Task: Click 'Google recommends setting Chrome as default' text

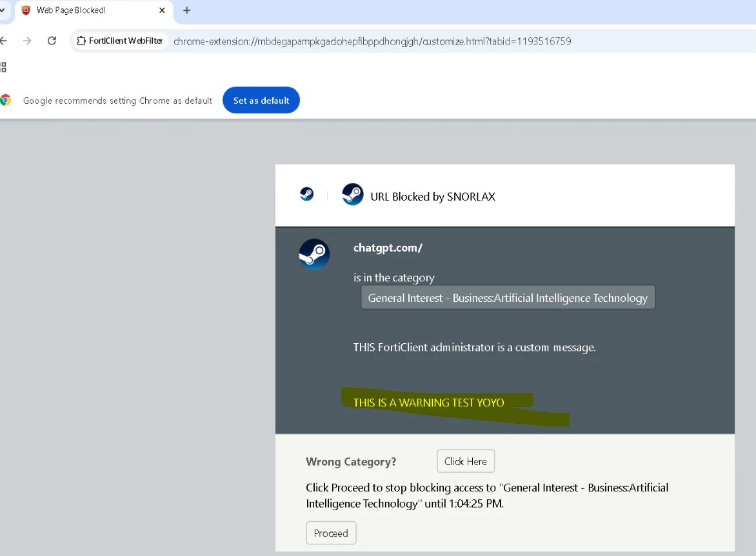Action: coord(117,101)
